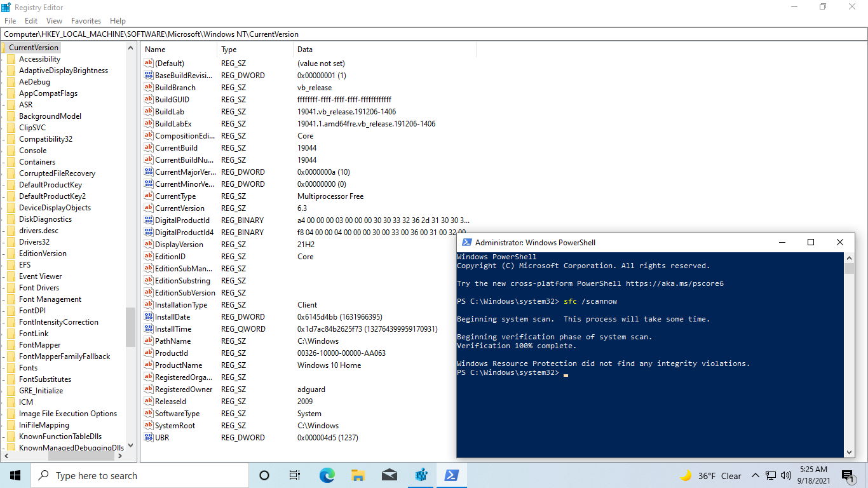The width and height of the screenshot is (868, 488).
Task: Select the RegisteredOwner value name
Action: click(184, 390)
